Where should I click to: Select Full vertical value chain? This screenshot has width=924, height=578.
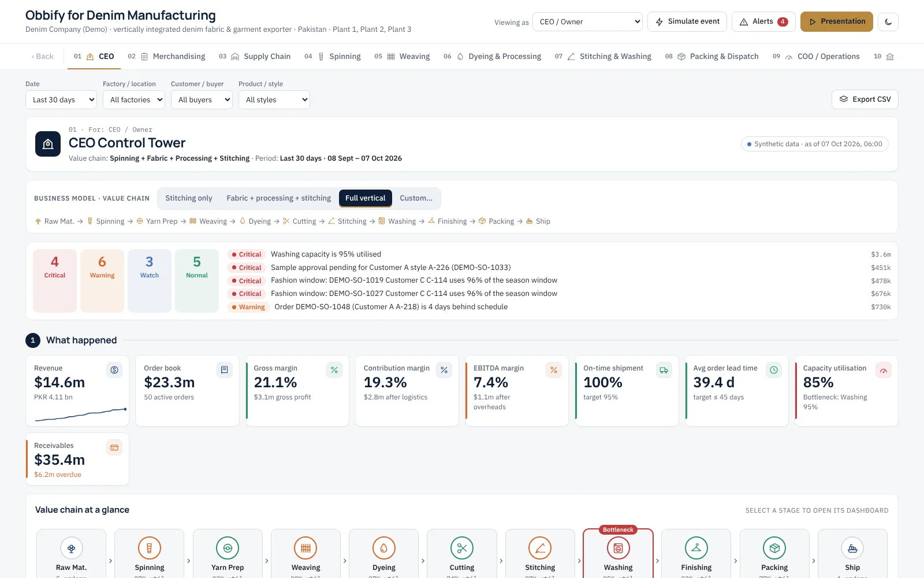[366, 198]
